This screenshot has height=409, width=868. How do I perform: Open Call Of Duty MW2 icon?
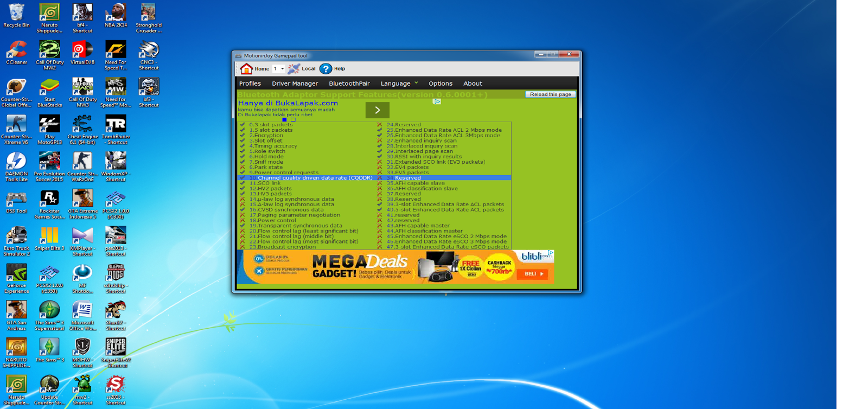click(x=49, y=55)
